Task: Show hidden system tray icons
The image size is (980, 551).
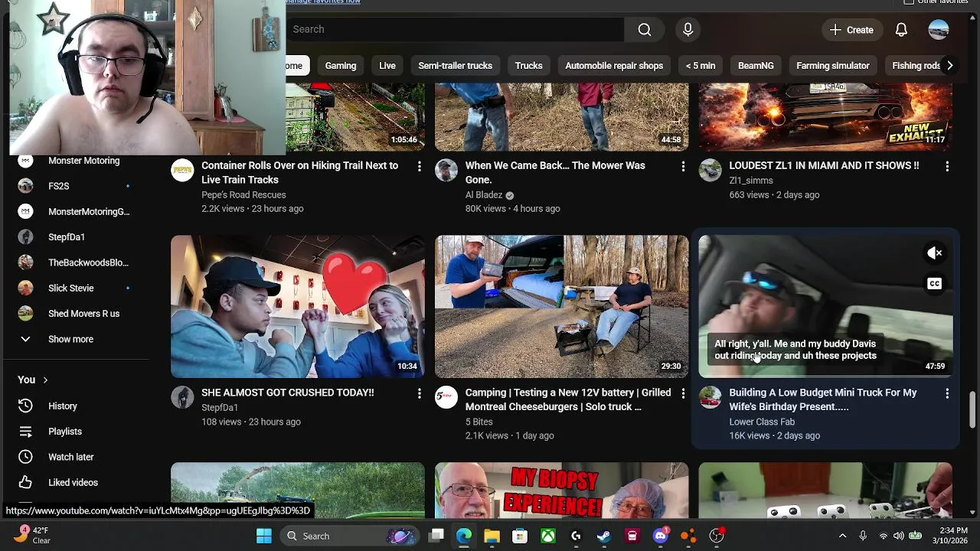Action: 843,536
